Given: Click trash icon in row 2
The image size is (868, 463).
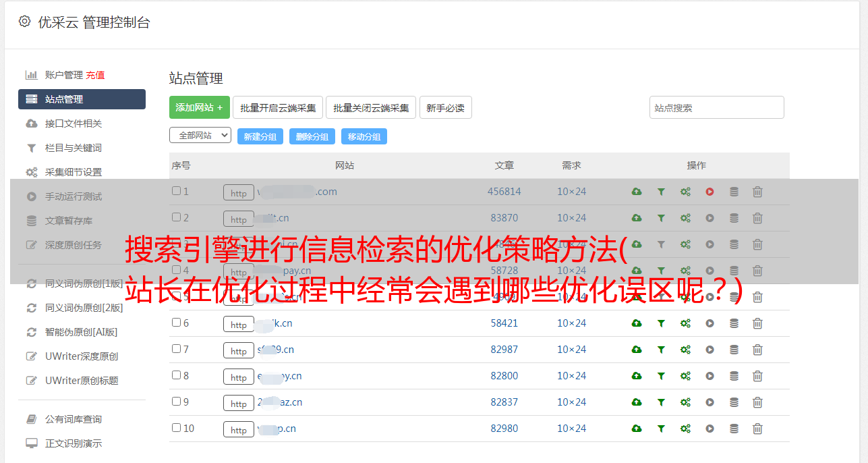Looking at the screenshot, I should [x=757, y=218].
